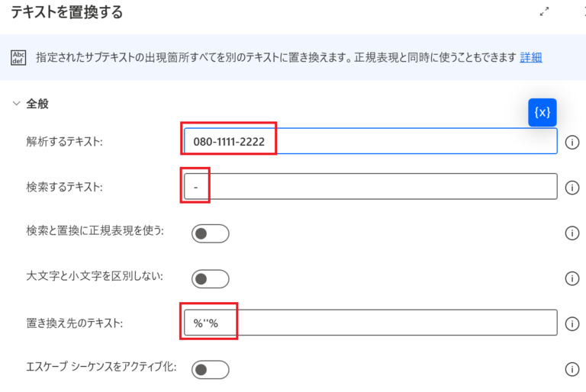This screenshot has width=586, height=392.
Task: Click the expand dialog arrows icon
Action: click(x=545, y=12)
